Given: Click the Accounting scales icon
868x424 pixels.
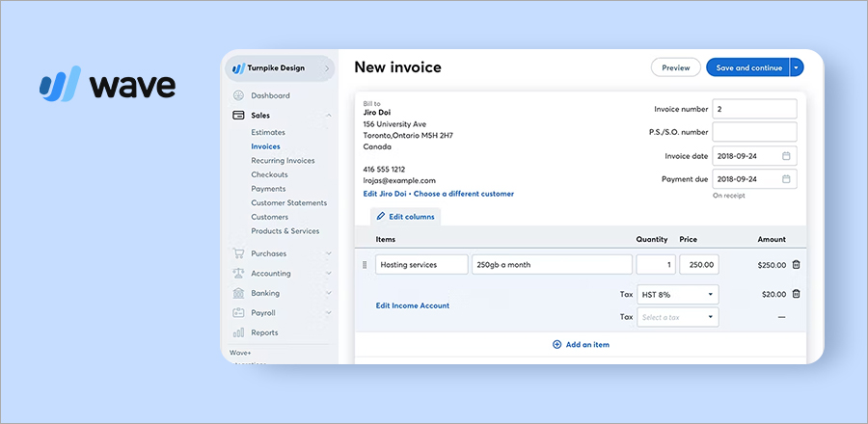Looking at the screenshot, I should tap(238, 273).
